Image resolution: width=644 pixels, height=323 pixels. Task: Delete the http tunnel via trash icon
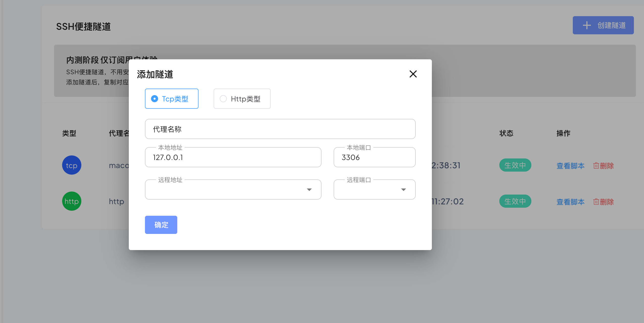[596, 202]
